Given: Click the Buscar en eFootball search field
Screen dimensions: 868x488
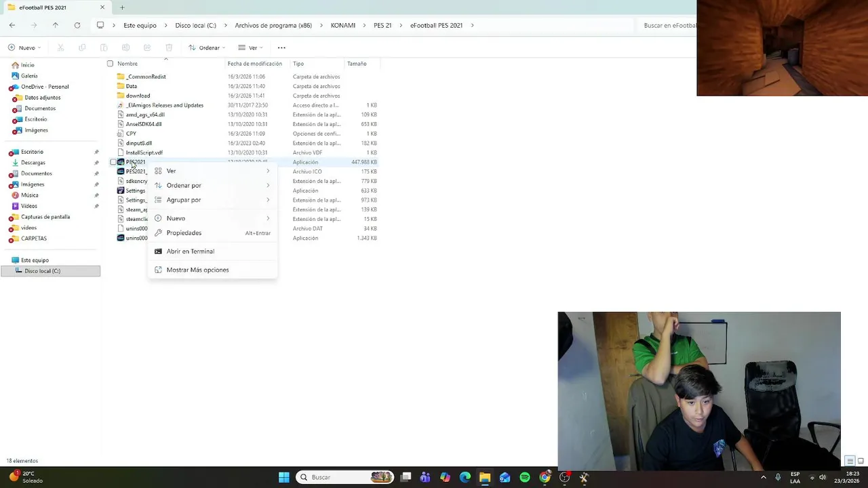Looking at the screenshot, I should point(668,25).
